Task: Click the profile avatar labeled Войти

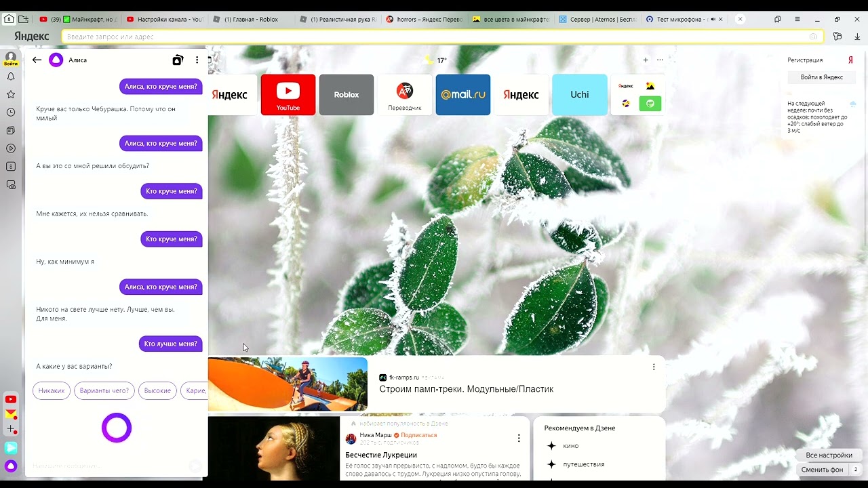Action: [x=11, y=59]
